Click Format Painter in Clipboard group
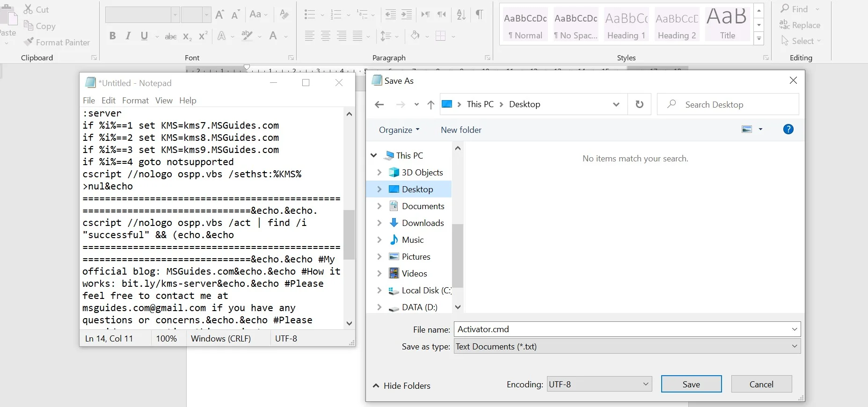 [x=57, y=43]
